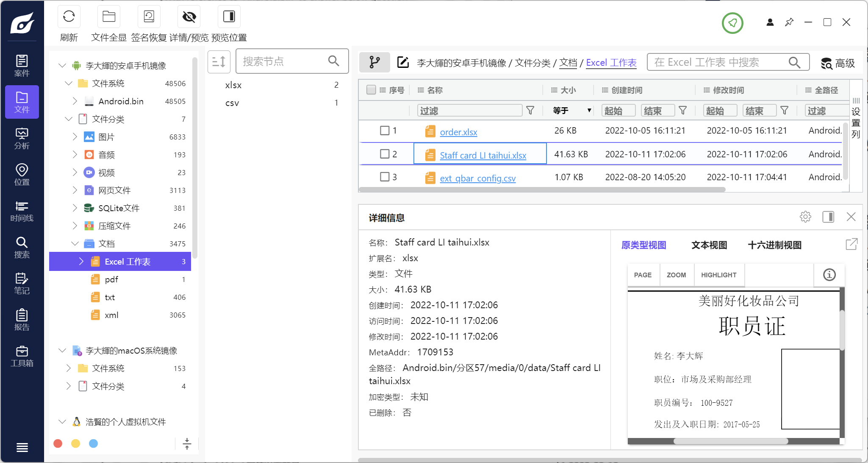Click the 签名恢复 toolbar icon
Image resolution: width=868 pixels, height=463 pixels.
pos(149,17)
